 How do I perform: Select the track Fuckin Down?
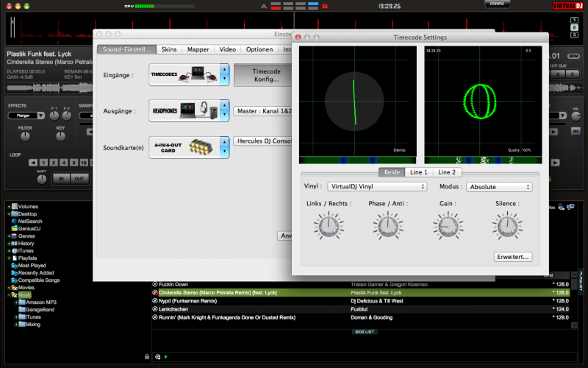[361, 284]
